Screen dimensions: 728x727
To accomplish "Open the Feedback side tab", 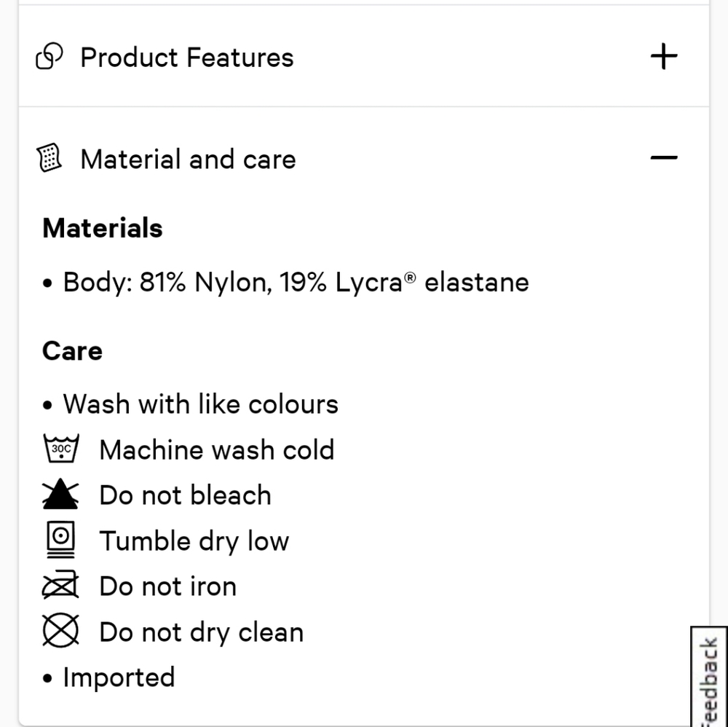I will 709,677.
